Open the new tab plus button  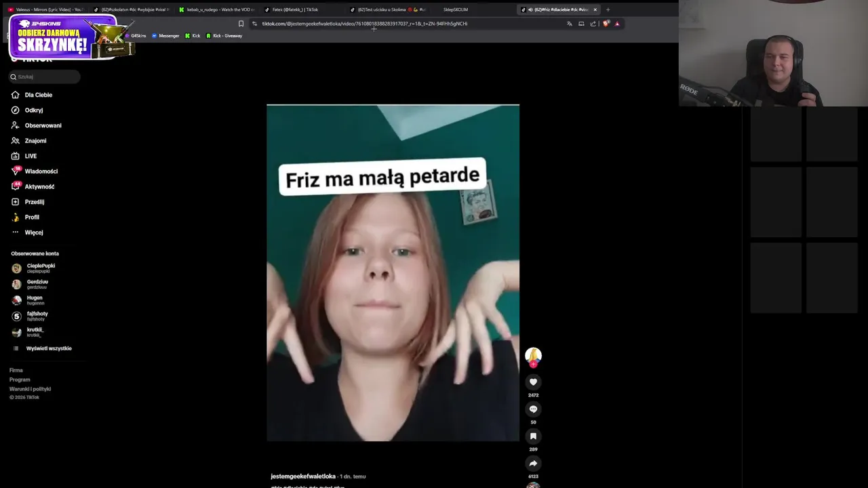click(x=608, y=9)
